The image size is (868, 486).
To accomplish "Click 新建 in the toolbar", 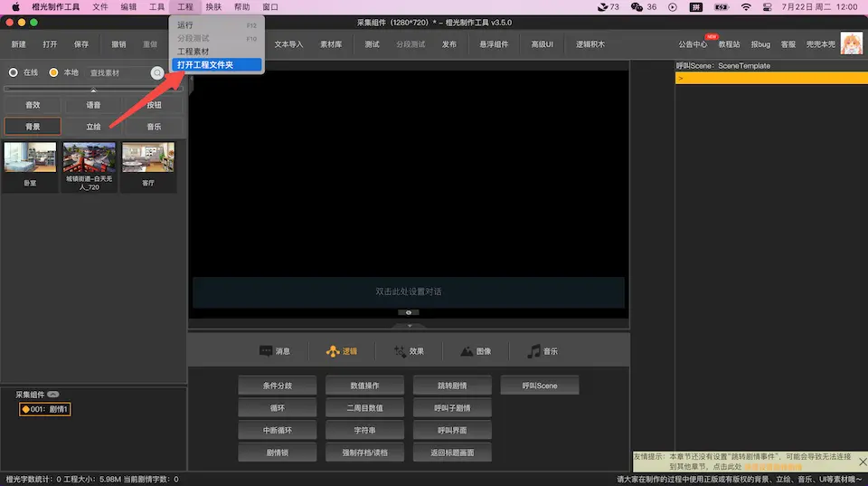I will (x=18, y=44).
